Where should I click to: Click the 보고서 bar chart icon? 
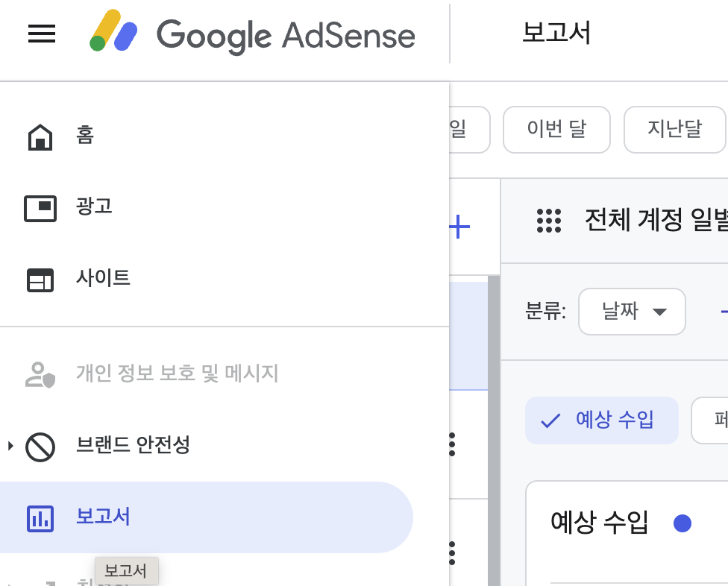tap(41, 516)
